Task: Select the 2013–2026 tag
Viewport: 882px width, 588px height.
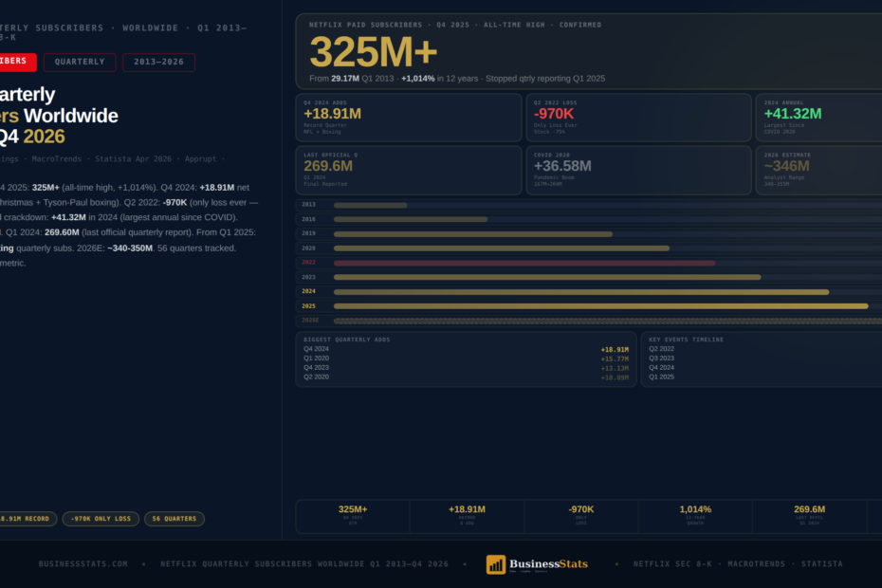Action: (x=158, y=62)
